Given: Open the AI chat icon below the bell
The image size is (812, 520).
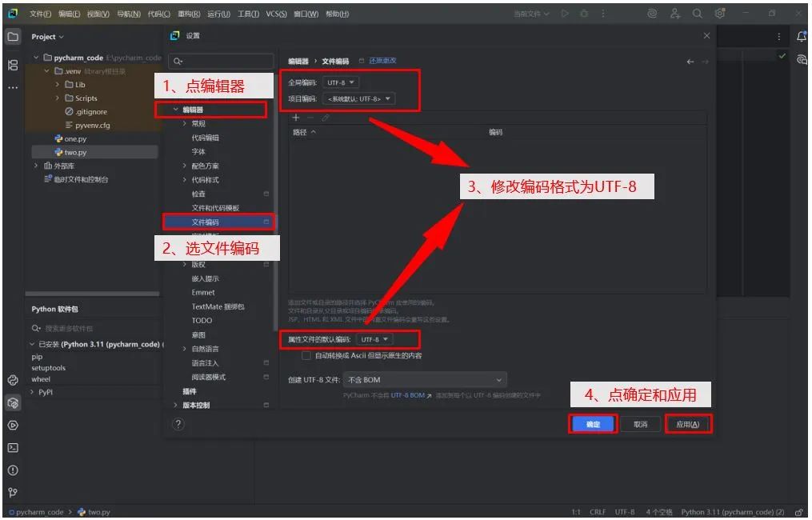Looking at the screenshot, I should (802, 59).
